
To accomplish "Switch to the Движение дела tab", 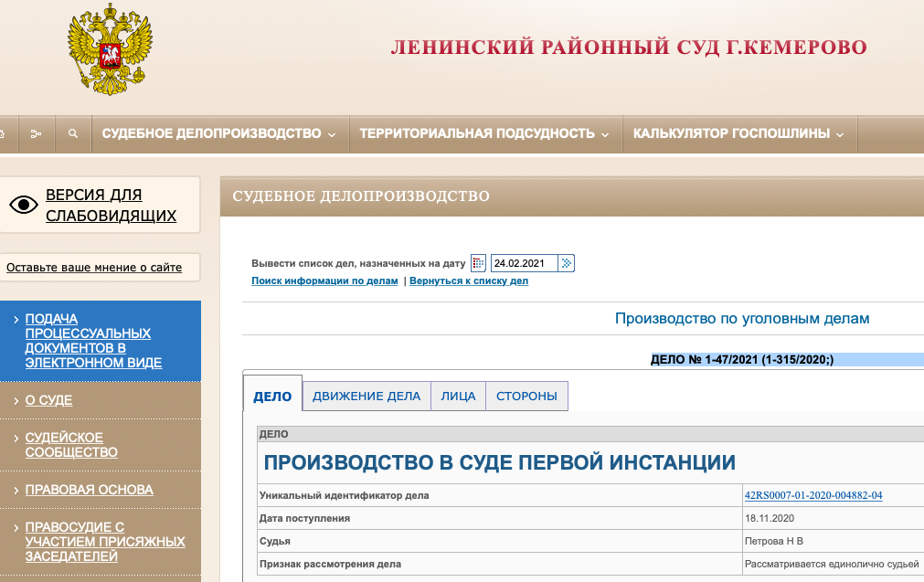I will [x=366, y=396].
